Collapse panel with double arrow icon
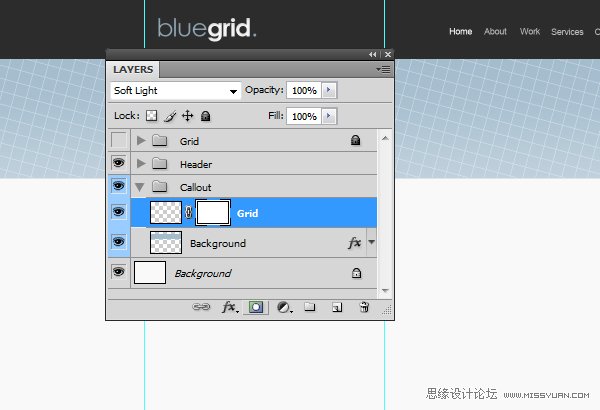 pos(372,54)
